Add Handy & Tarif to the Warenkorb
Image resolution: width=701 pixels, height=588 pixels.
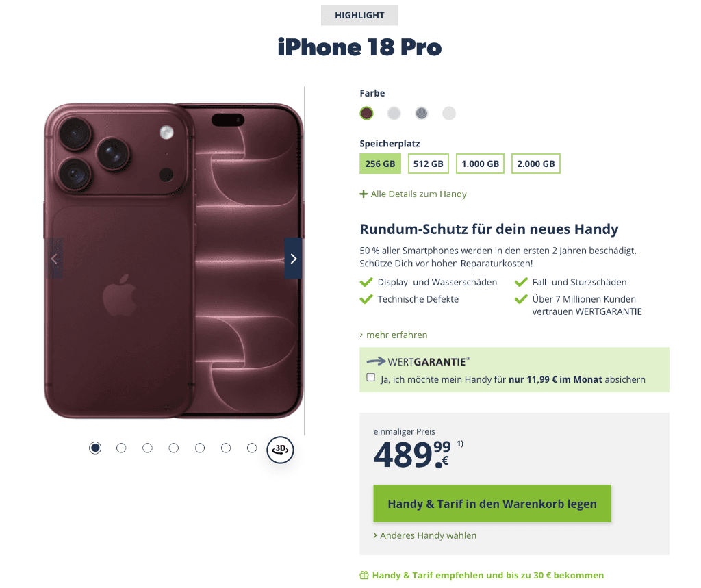pyautogui.click(x=492, y=504)
